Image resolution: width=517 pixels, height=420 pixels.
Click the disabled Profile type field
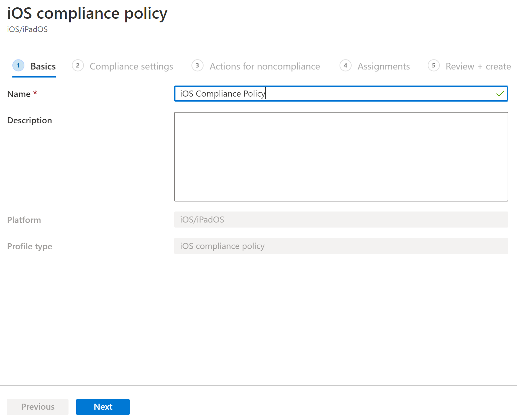(x=341, y=246)
